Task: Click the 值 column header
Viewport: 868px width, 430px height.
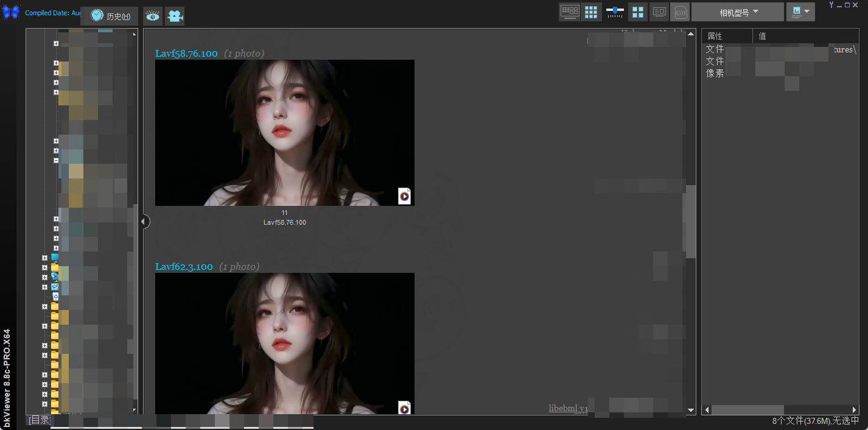Action: point(806,36)
